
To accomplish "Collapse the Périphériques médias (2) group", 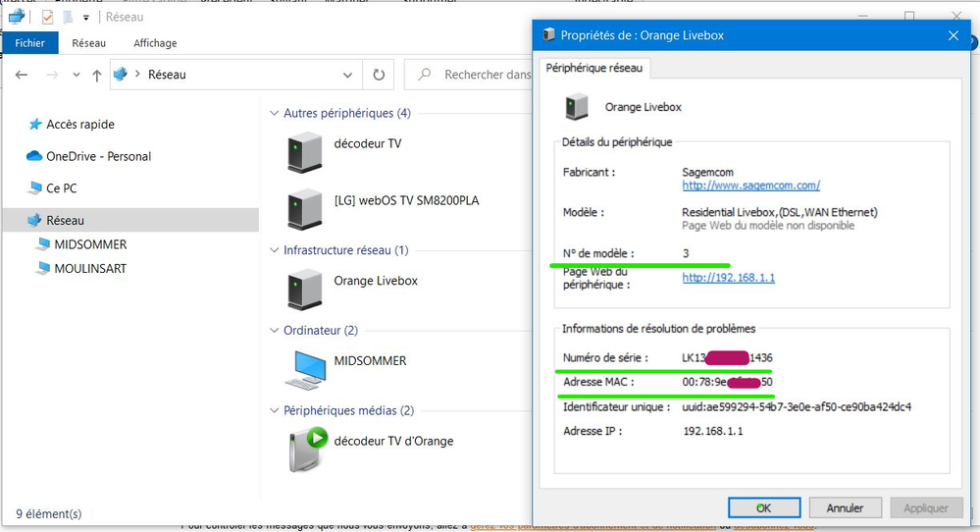I will click(274, 410).
